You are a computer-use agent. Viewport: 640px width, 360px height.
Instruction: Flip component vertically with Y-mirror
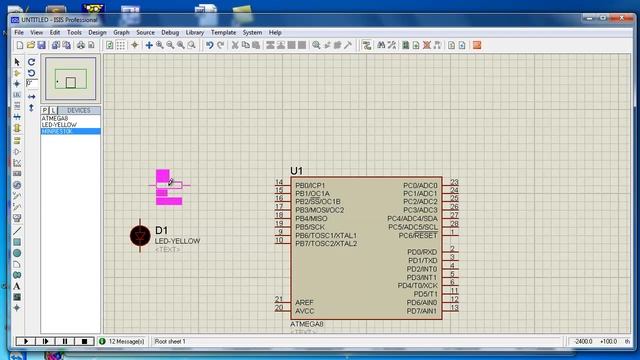(x=31, y=108)
